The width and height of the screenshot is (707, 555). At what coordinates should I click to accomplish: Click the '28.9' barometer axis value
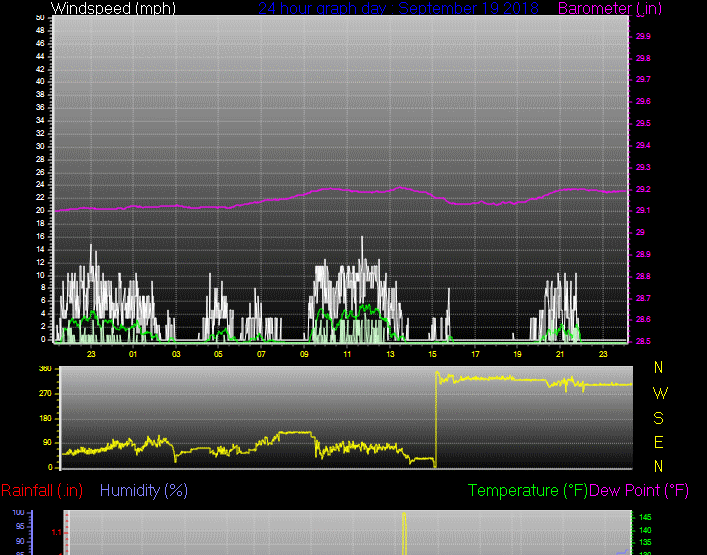pyautogui.click(x=643, y=255)
